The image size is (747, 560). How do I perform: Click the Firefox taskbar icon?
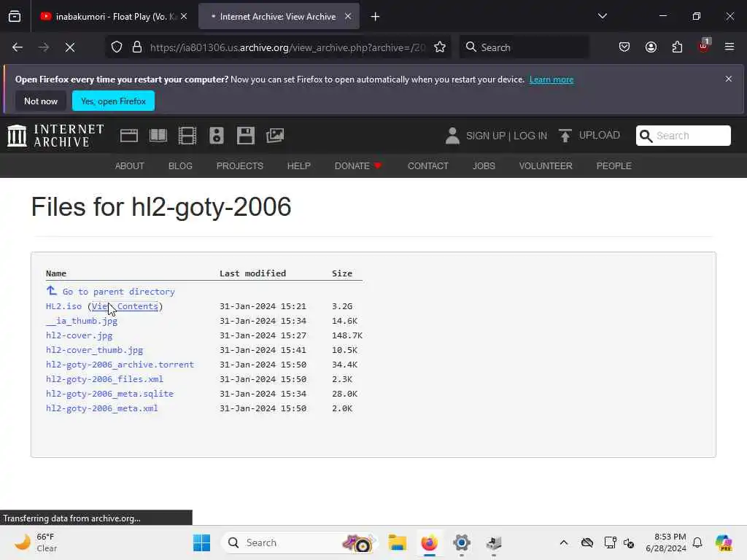click(429, 542)
